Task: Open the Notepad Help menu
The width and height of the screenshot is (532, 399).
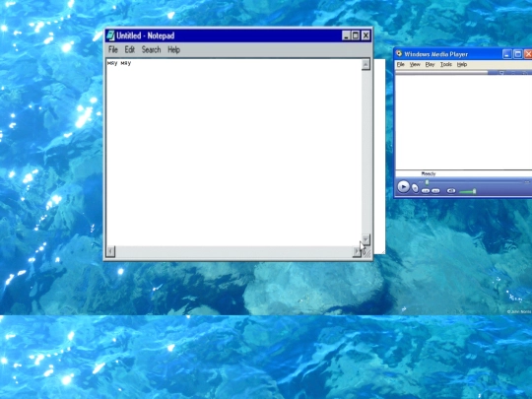Action: [x=173, y=50]
